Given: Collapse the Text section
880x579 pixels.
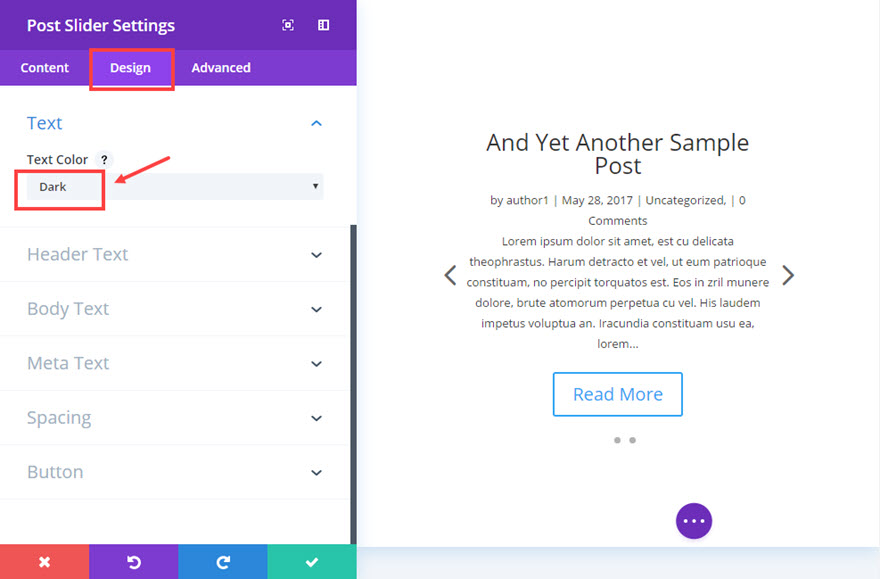Looking at the screenshot, I should coord(316,123).
